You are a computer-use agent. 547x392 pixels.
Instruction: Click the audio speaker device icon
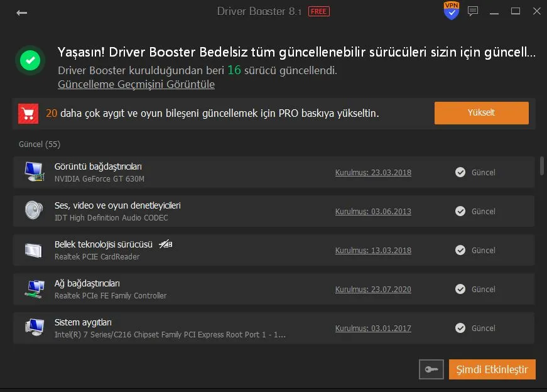tap(34, 211)
